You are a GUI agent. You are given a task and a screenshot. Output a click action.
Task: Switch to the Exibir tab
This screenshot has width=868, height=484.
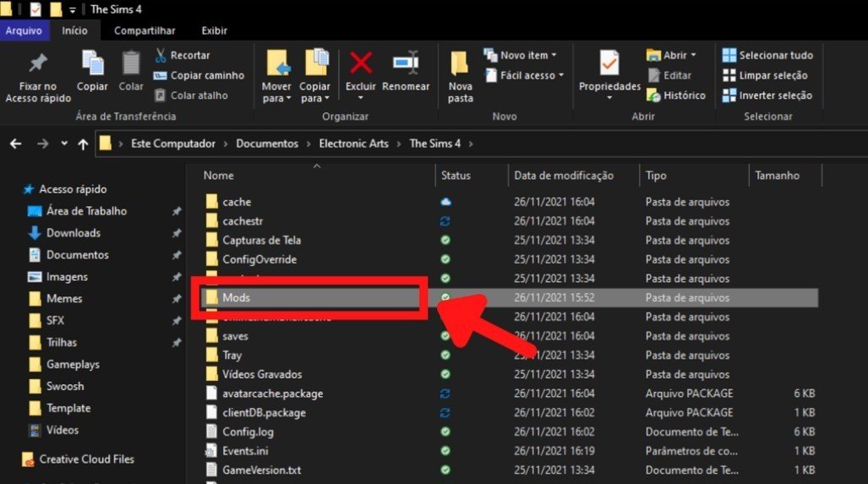tap(214, 30)
